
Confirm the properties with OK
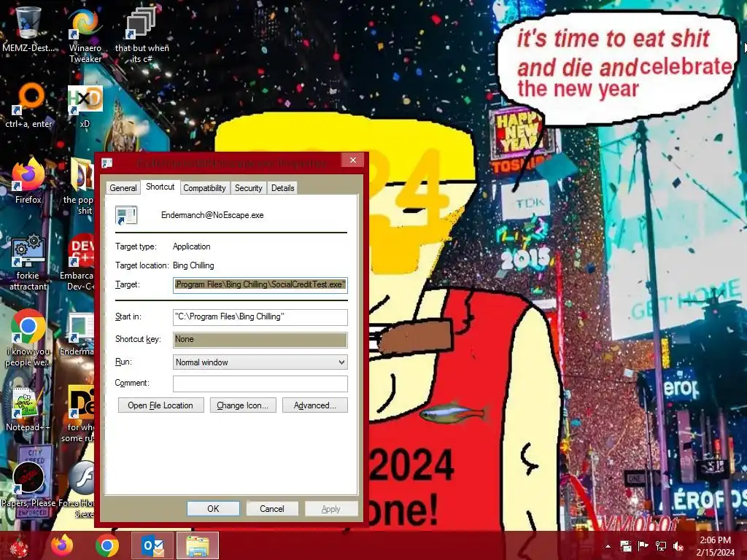213,508
